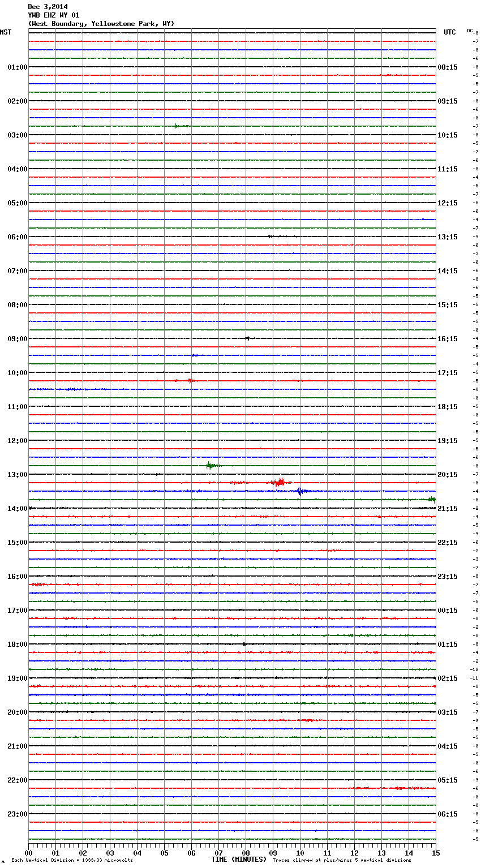Select the MST time label "11:00"
Screen dimensions: 481x868
tap(18, 407)
